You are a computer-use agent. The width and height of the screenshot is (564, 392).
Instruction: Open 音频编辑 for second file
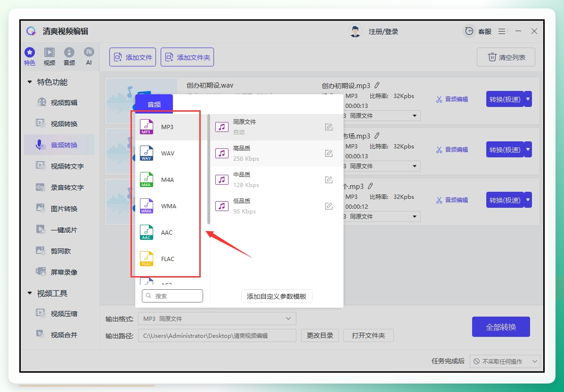452,150
